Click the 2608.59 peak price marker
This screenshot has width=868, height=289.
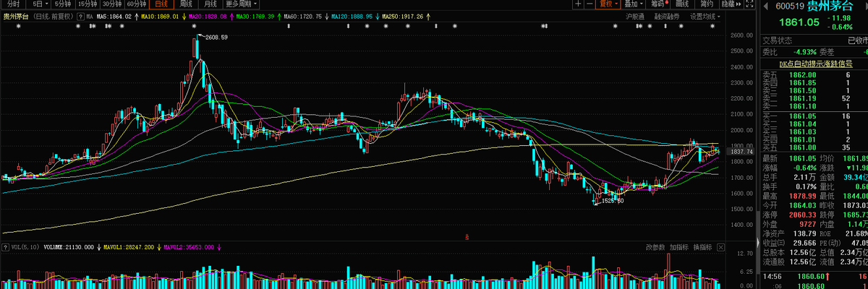[x=216, y=37]
